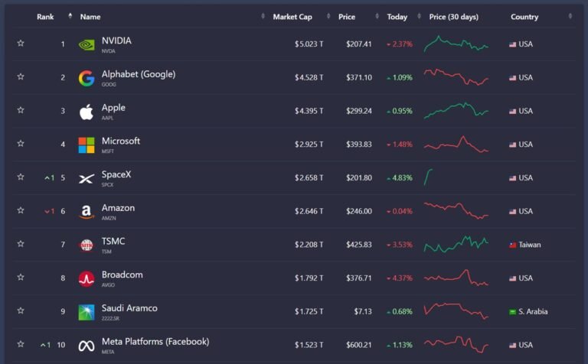Image resolution: width=588 pixels, height=364 pixels.
Task: Sort by Country column arrows
Action: click(x=570, y=16)
